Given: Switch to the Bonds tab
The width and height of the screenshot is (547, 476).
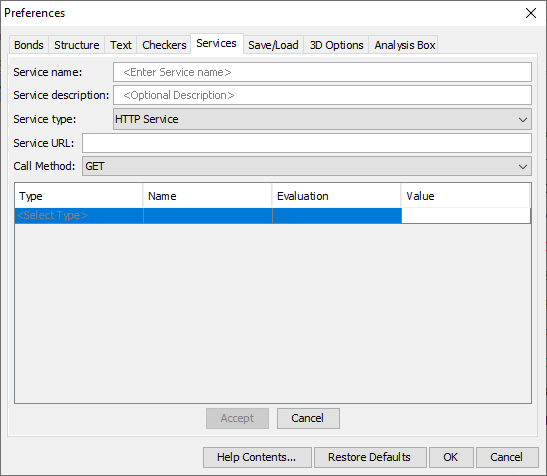Looking at the screenshot, I should pyautogui.click(x=29, y=45).
